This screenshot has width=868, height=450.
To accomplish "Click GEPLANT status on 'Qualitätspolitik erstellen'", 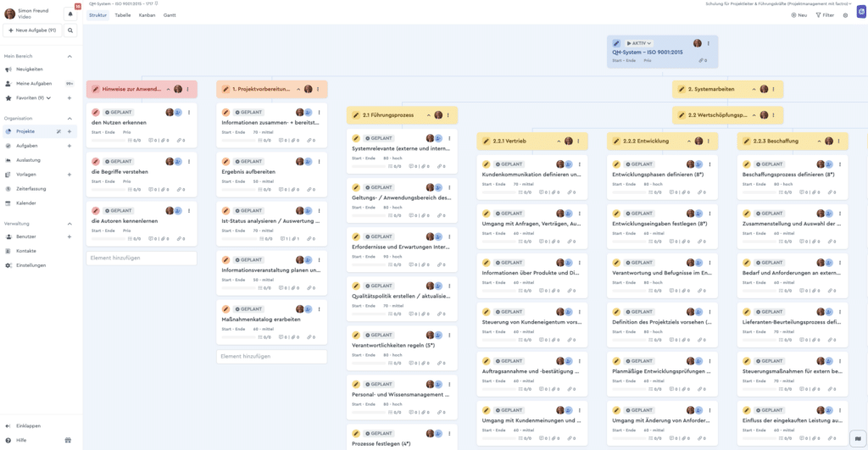I will coord(379,286).
